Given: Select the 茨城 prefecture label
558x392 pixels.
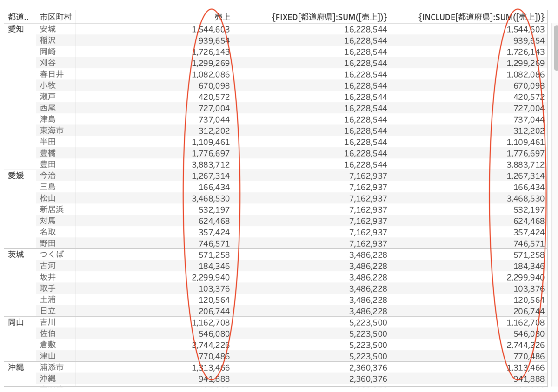Looking at the screenshot, I should pyautogui.click(x=16, y=255).
